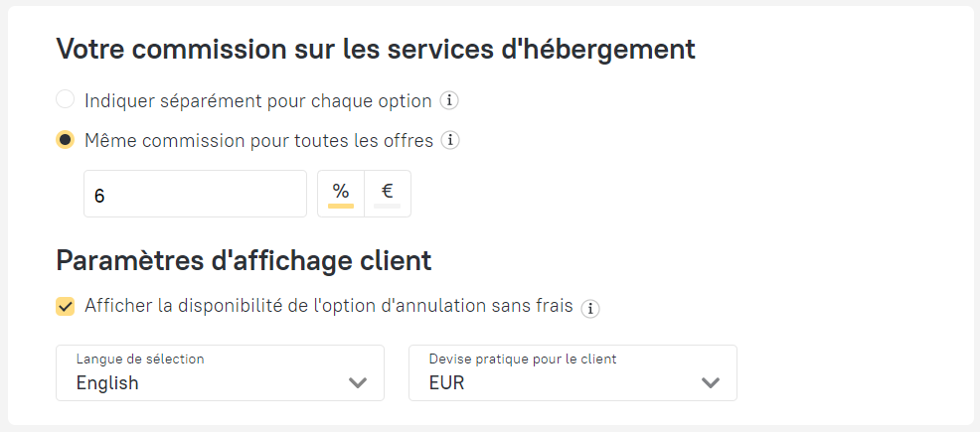Click info icon beside "Indiquer séparément pour chaque option"
Viewport: 980px width, 432px height.
tap(449, 100)
